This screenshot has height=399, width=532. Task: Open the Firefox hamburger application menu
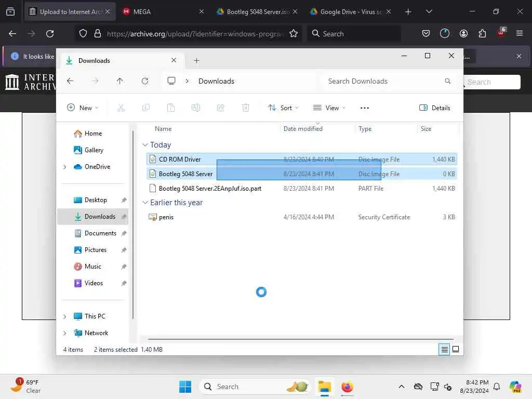pyautogui.click(x=519, y=34)
